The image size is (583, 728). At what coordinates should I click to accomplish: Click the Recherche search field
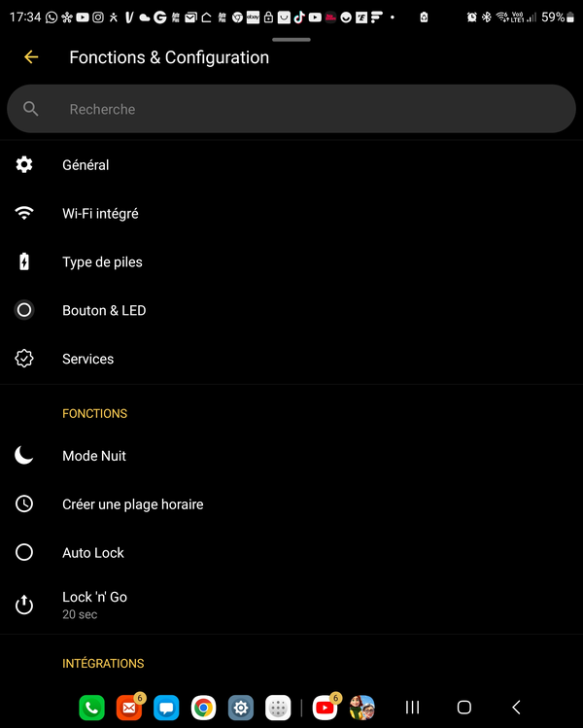291,109
